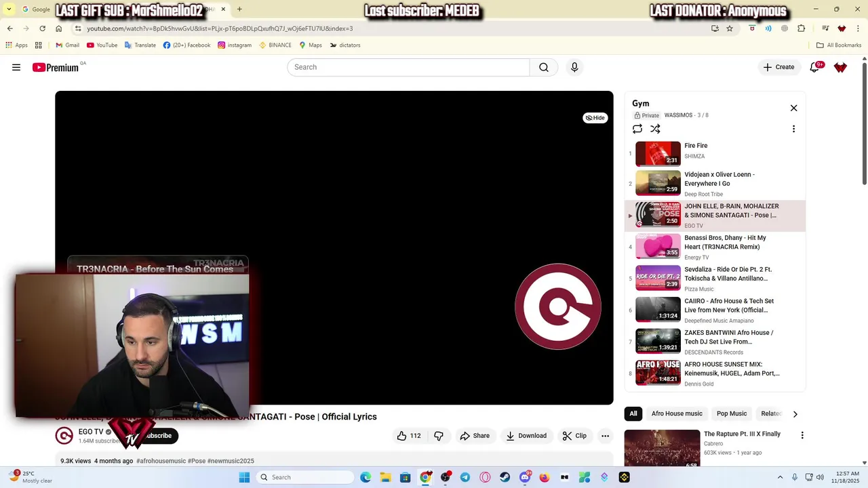868x488 pixels.
Task: Close the Gym playlist panel
Action: 793,108
